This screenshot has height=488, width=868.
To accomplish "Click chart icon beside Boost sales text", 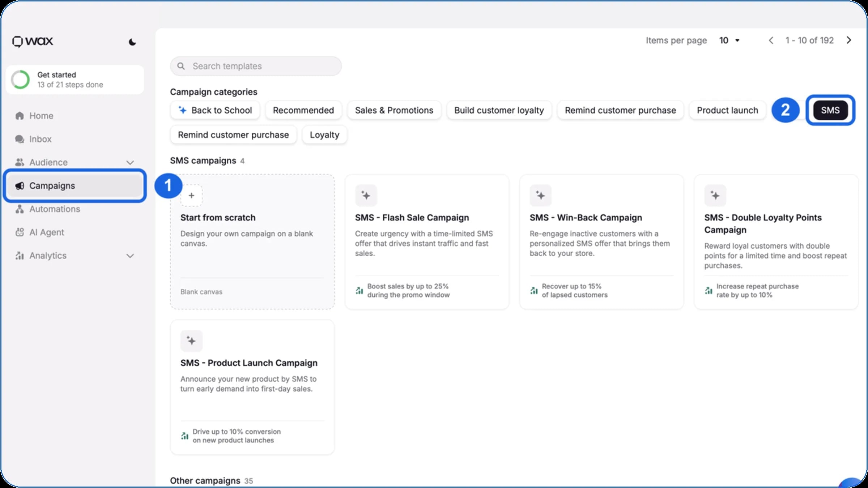I will pyautogui.click(x=359, y=291).
